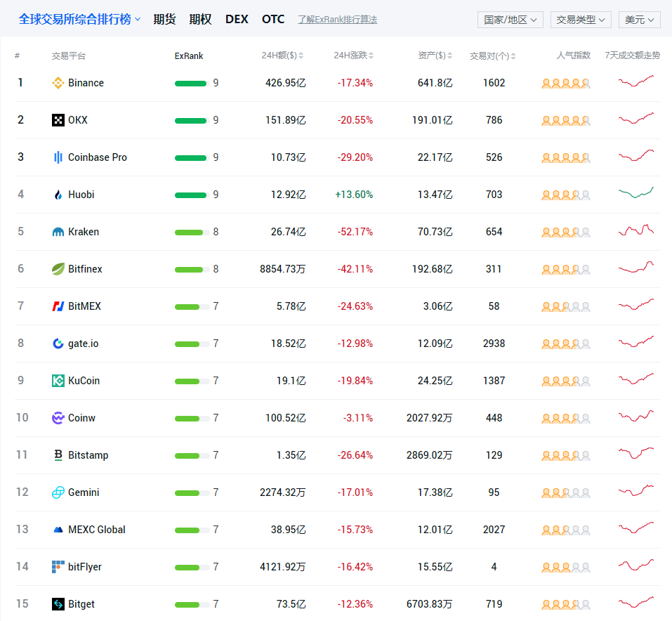Open the 美元 currency dropdown

pyautogui.click(x=640, y=20)
